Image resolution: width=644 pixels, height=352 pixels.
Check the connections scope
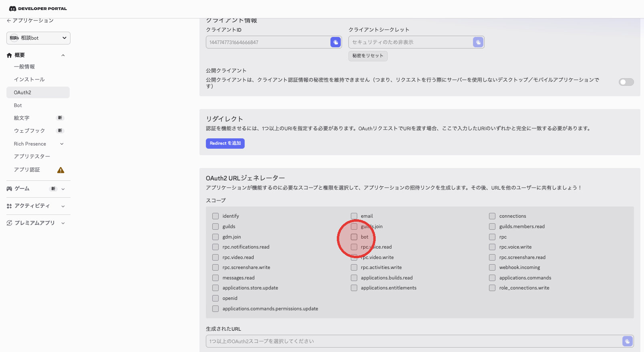point(492,216)
